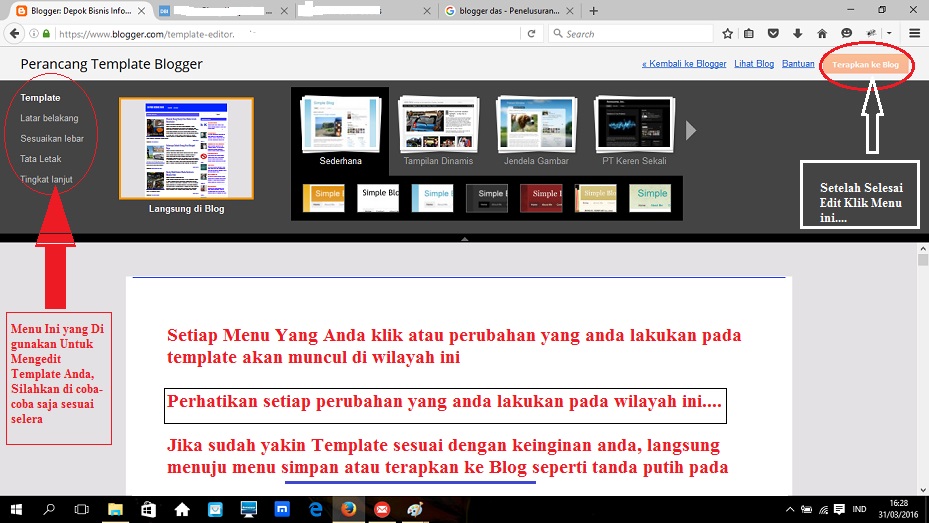The image size is (929, 523).
Task: Open the Firefox hamburger menu
Action: point(914,34)
